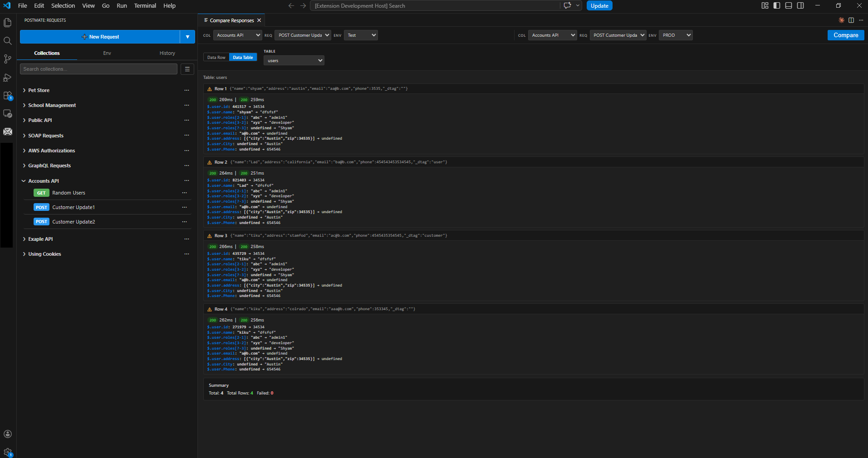
Task: Click the New Request button
Action: pyautogui.click(x=100, y=37)
